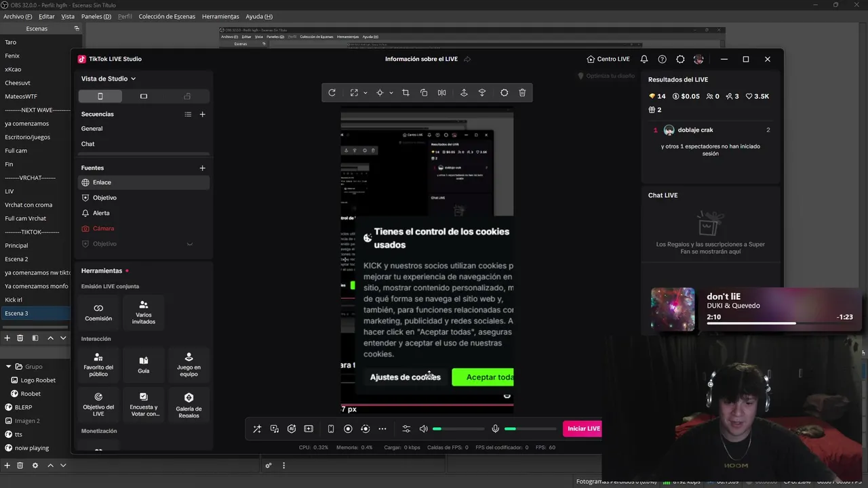Refresh the source with the reload icon
The height and width of the screenshot is (488, 868).
(x=332, y=93)
